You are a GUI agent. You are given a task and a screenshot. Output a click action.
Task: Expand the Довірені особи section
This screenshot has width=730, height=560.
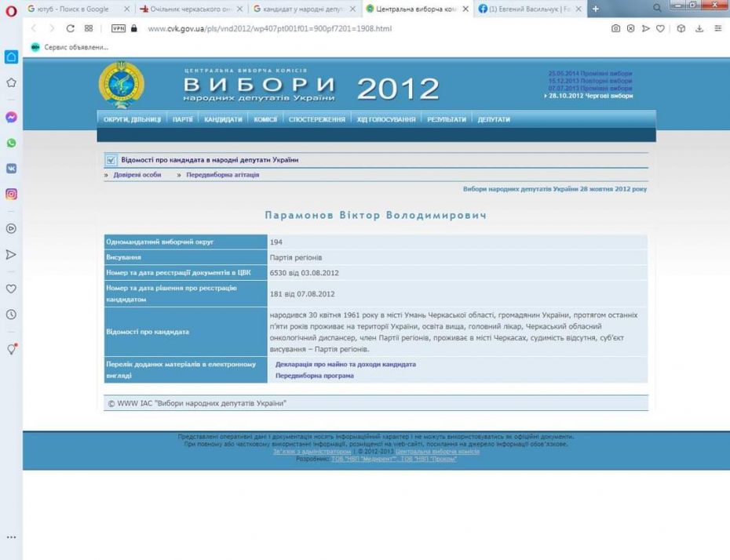tap(137, 175)
